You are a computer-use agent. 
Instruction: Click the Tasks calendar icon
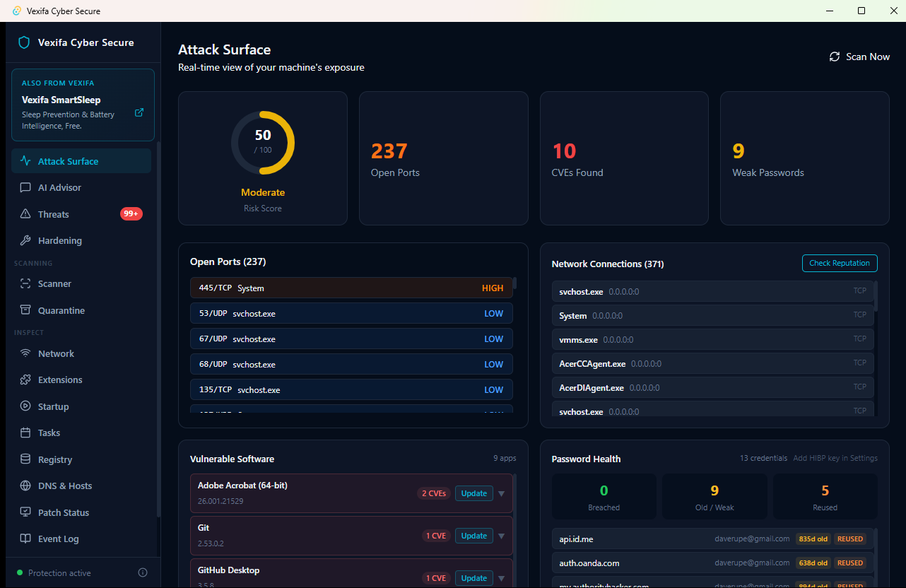(25, 433)
